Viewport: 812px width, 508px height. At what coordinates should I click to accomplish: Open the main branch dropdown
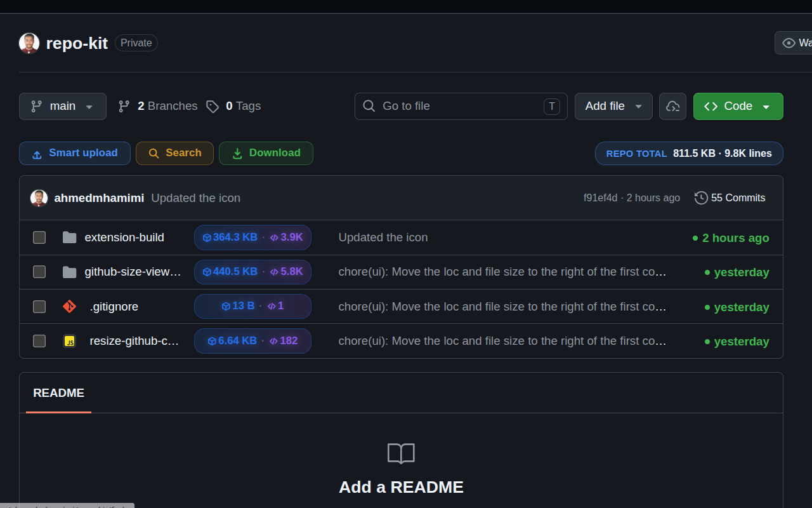[63, 106]
